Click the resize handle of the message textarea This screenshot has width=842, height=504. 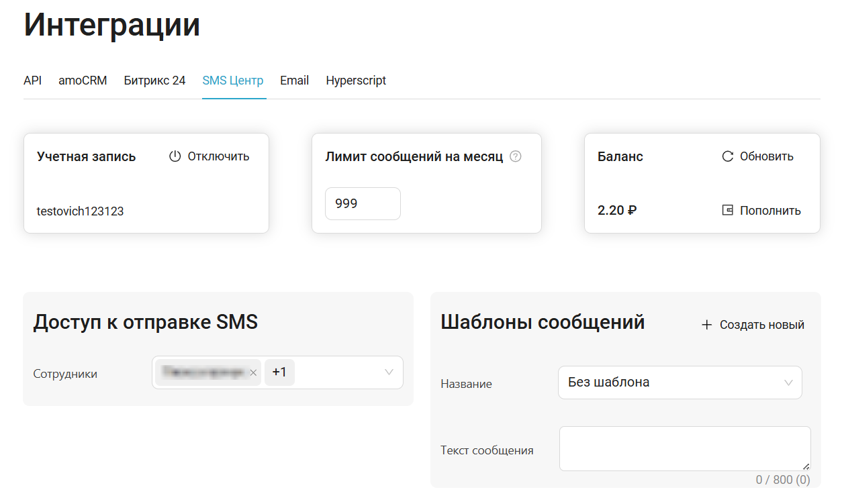click(806, 466)
